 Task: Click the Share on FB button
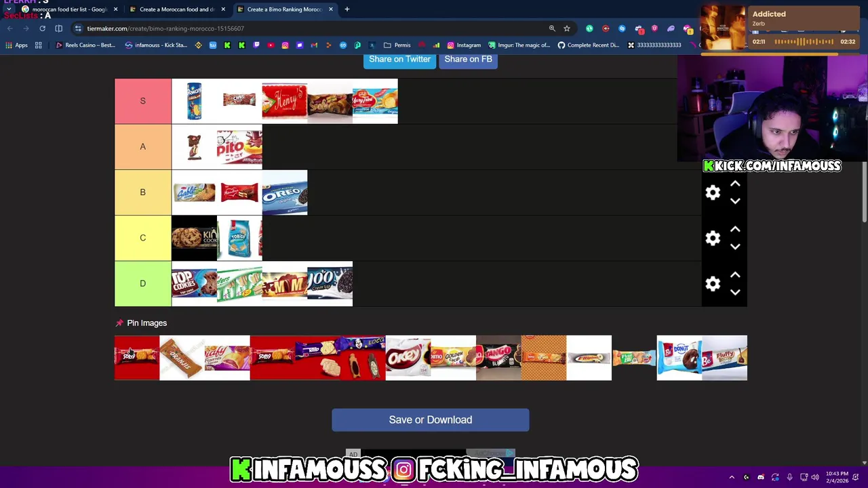(x=468, y=59)
